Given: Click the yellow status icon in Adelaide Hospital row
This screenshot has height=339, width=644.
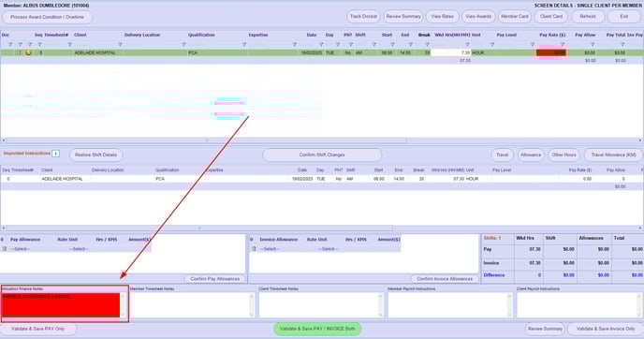Looking at the screenshot, I should click(x=28, y=52).
